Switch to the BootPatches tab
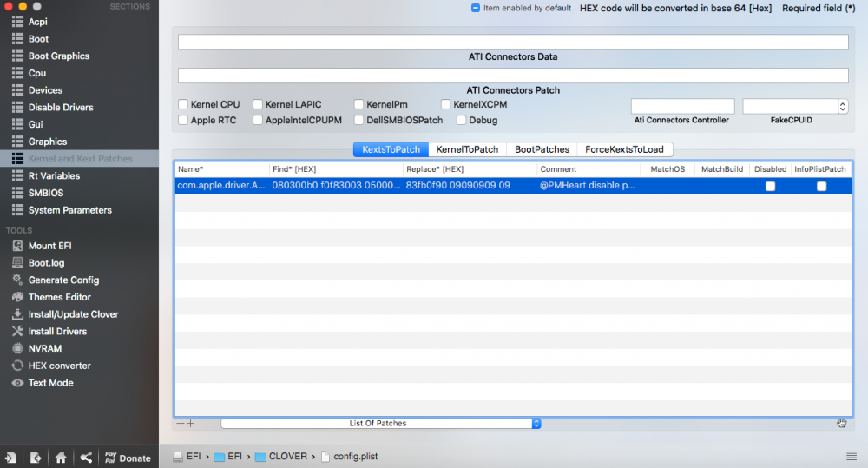The width and height of the screenshot is (868, 468). click(x=542, y=149)
